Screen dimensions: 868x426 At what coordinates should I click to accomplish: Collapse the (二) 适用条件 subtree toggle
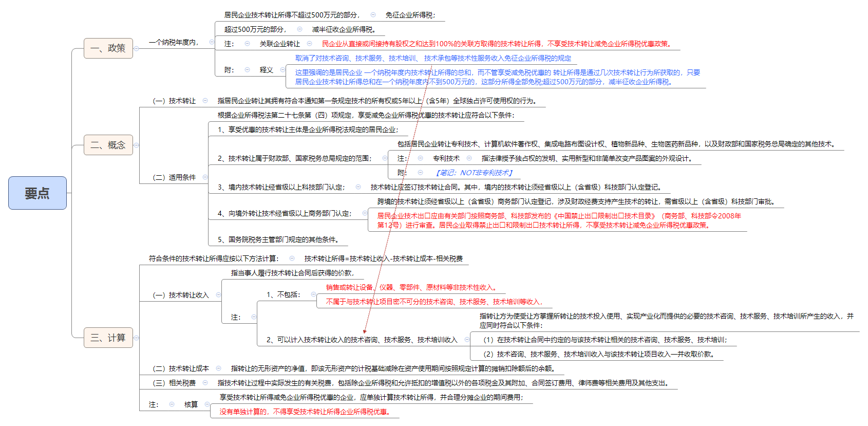coord(205,177)
